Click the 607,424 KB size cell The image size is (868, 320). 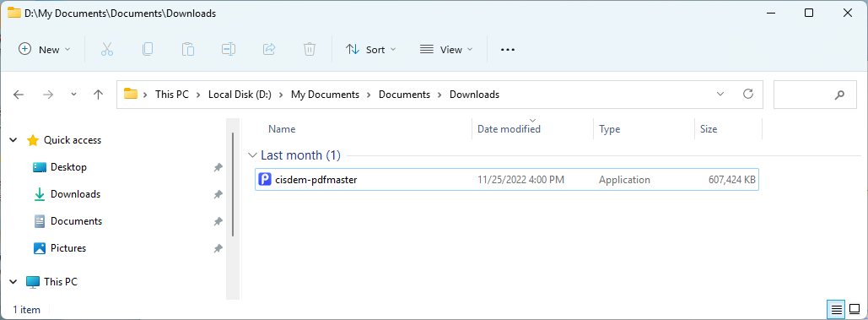(732, 179)
